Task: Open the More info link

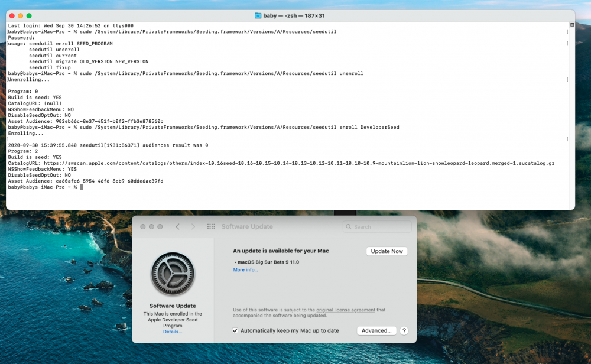Action: point(245,270)
